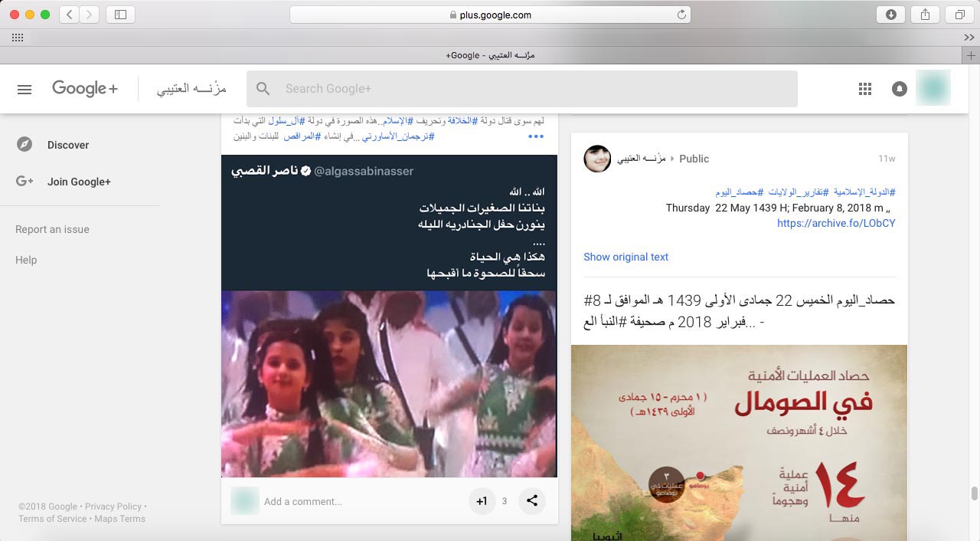The image size is (980, 541).
Task: Show the favorites bar overflow chevrons
Action: [969, 38]
